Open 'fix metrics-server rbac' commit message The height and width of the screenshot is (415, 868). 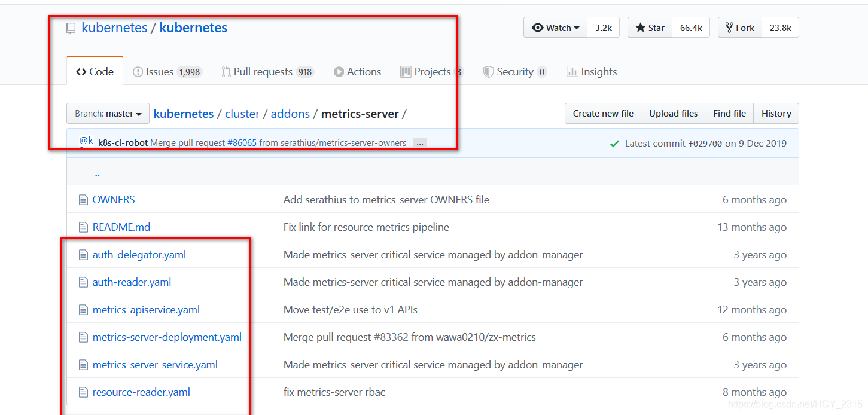tap(334, 392)
